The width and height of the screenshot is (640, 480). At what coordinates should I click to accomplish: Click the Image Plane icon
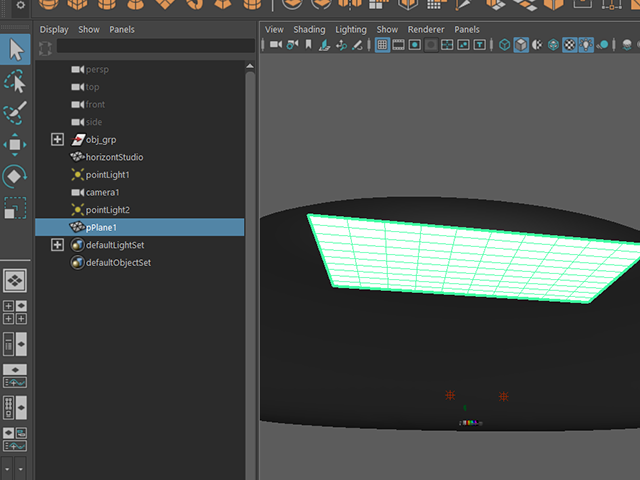pos(324,44)
